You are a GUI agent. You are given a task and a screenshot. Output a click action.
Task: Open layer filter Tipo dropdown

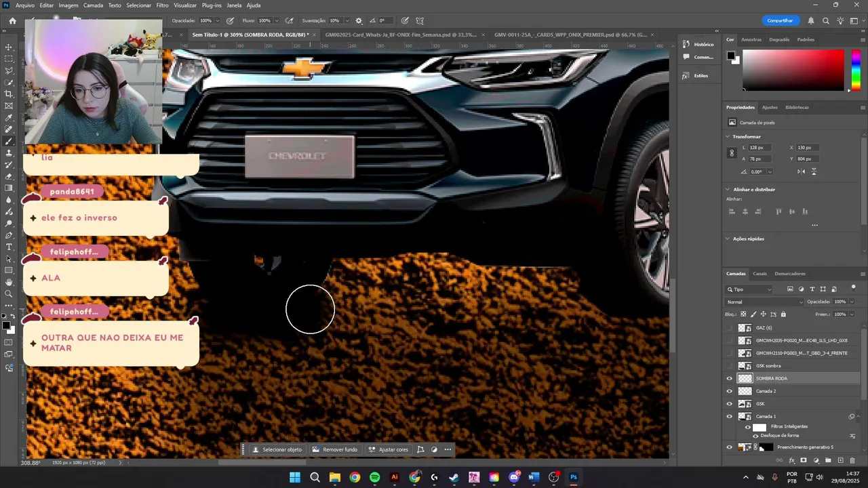pos(749,289)
